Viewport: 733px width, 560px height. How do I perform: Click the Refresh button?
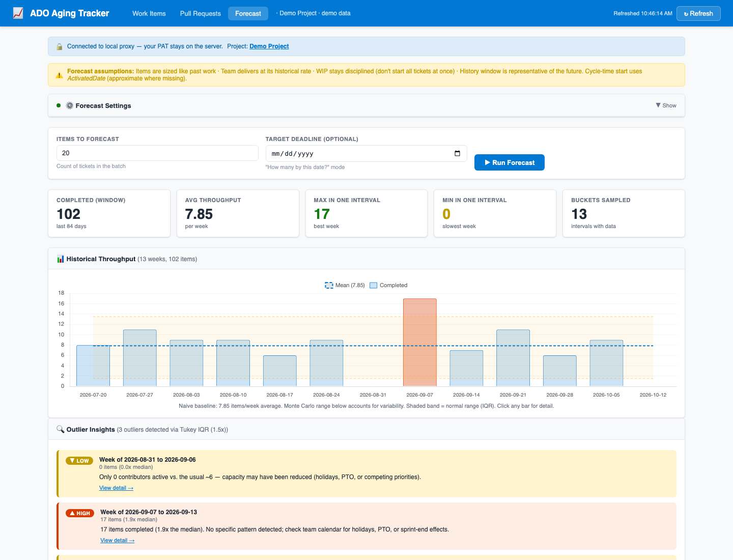click(x=698, y=13)
